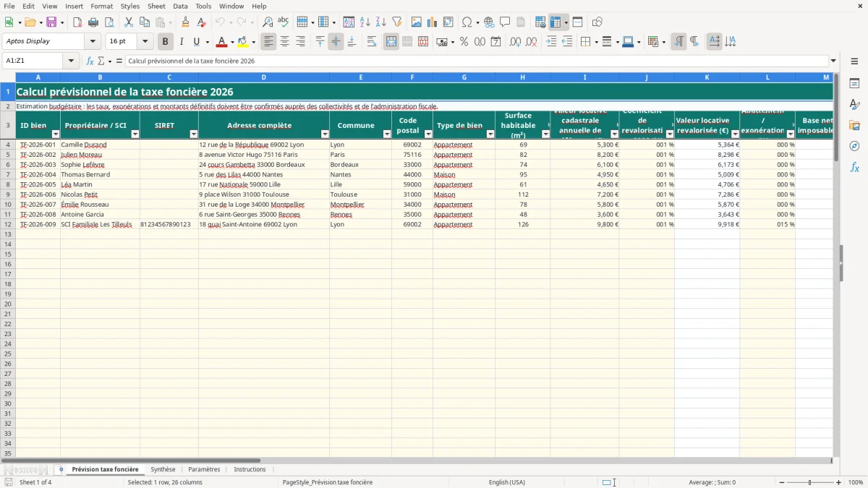Click zoom in plus button
Screen dimensions: 868x488
pyautogui.click(x=839, y=482)
